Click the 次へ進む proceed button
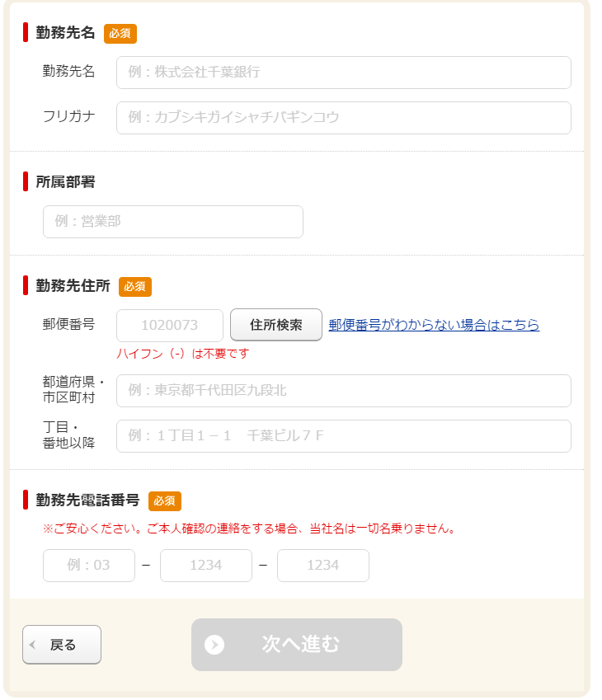Screen dimensions: 602x700 pyautogui.click(x=297, y=646)
